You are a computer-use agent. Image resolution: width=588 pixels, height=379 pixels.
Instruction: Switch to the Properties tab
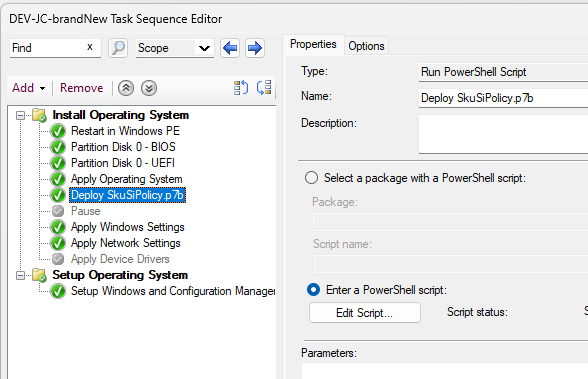(313, 44)
